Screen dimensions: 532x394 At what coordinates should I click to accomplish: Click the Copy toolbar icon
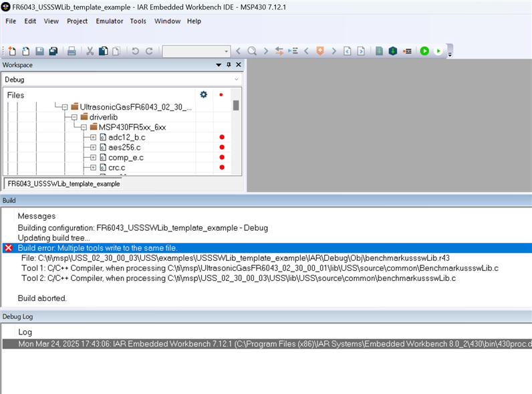(x=103, y=51)
